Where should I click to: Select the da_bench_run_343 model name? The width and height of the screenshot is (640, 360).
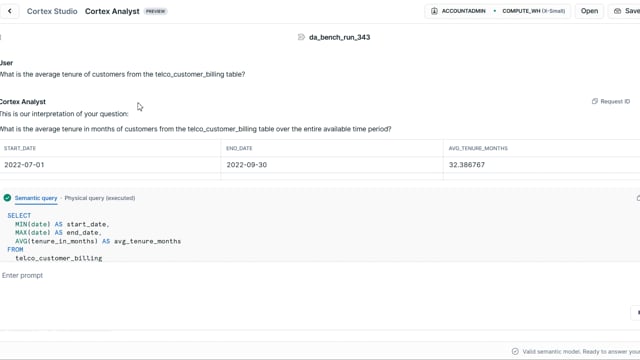[x=339, y=37]
